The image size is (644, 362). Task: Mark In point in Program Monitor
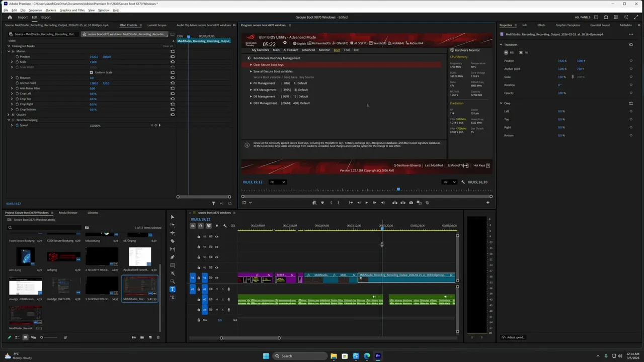click(331, 203)
